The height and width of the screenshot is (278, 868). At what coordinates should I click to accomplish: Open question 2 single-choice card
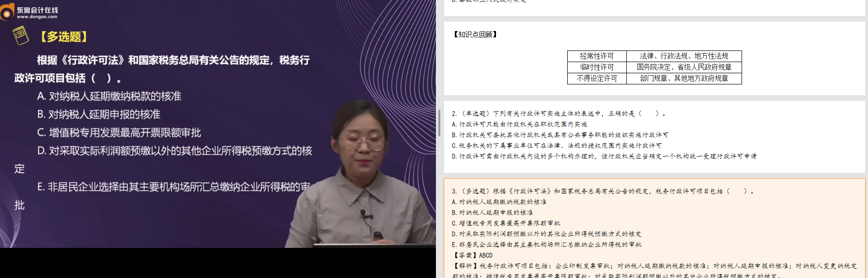(x=654, y=136)
